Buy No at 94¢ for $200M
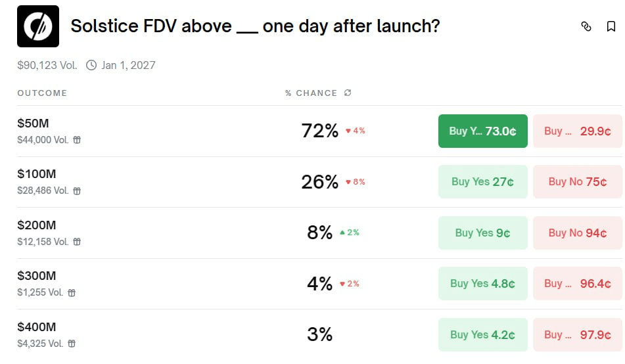Image resolution: width=625 pixels, height=364 pixels. point(577,233)
